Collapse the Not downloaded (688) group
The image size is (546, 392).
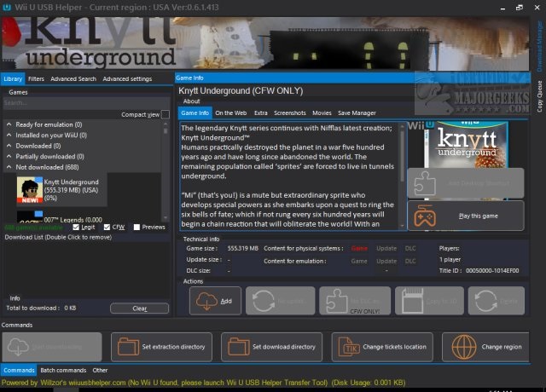tap(9, 165)
